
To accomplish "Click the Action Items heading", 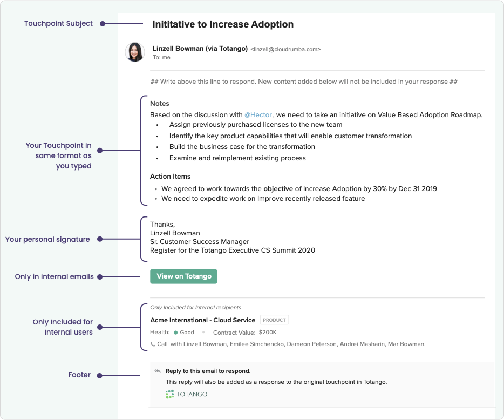I will coord(170,177).
